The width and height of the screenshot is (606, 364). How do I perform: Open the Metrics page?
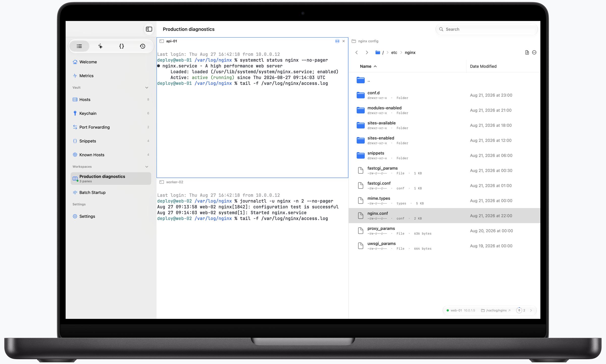coord(111,76)
